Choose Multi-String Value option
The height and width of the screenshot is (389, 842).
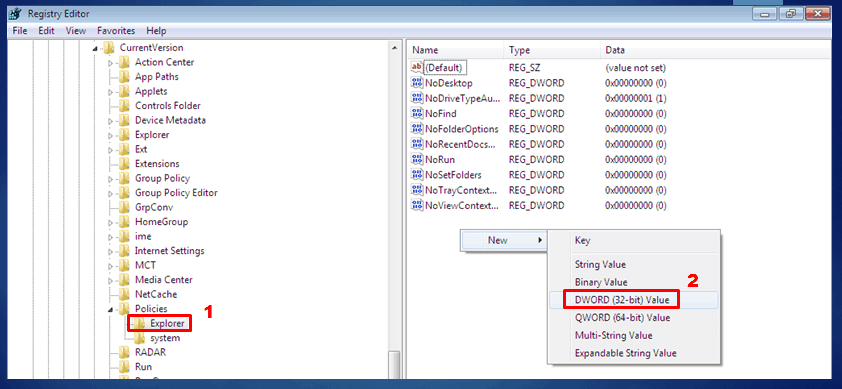[x=613, y=335]
